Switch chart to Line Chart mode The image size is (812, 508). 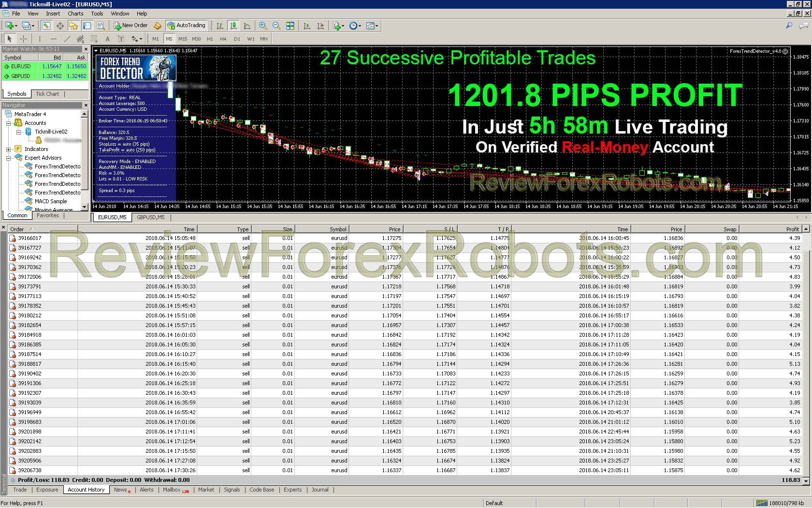[x=247, y=26]
